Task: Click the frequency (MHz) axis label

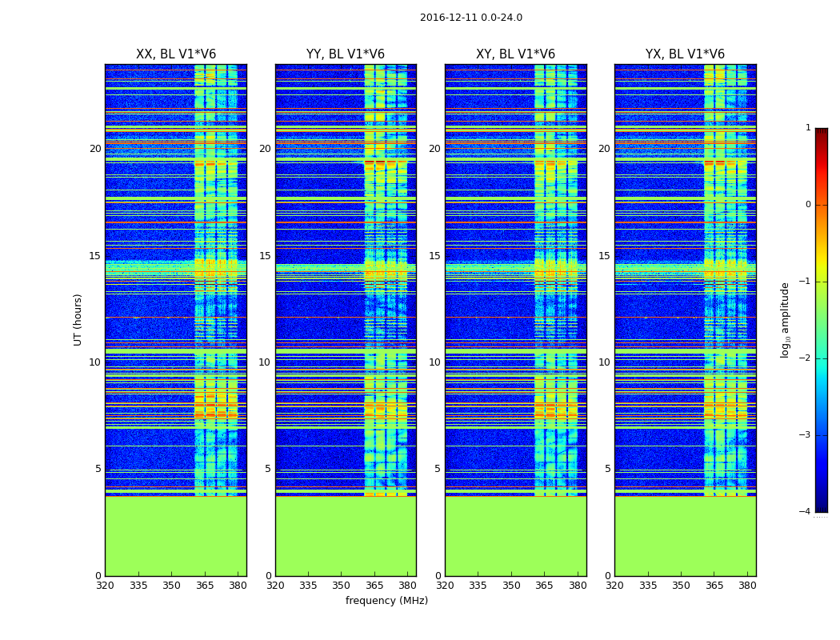Action: [386, 600]
